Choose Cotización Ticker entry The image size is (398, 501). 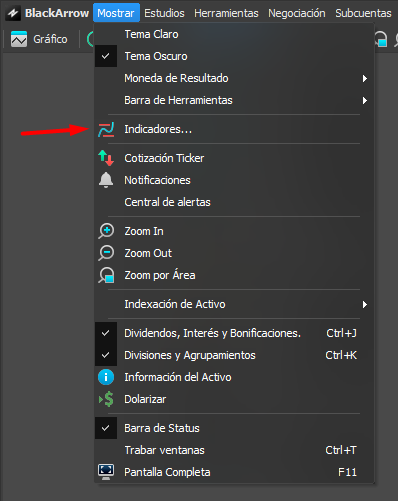pyautogui.click(x=234, y=158)
